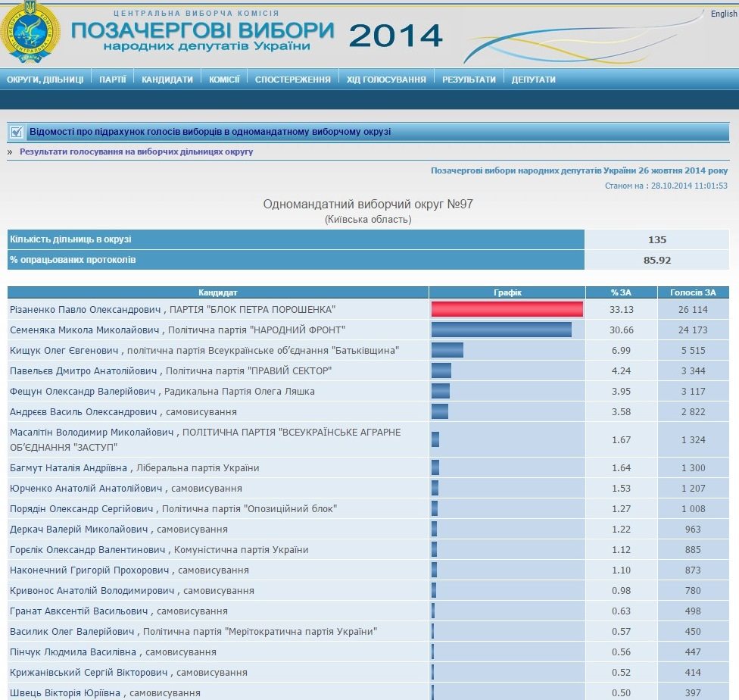Open Результати голосування на виборчих дільницях округу

point(136,152)
